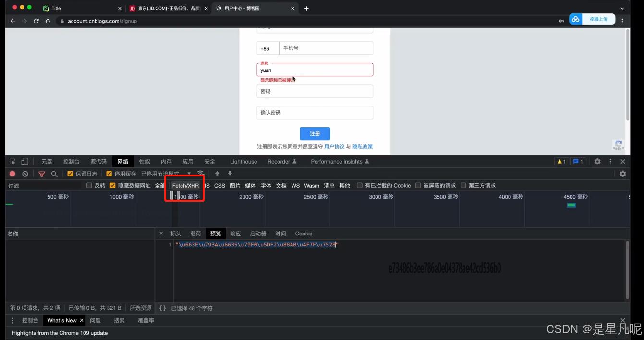This screenshot has height=340, width=644.
Task: Close the What's New drawer tab
Action: (82, 320)
